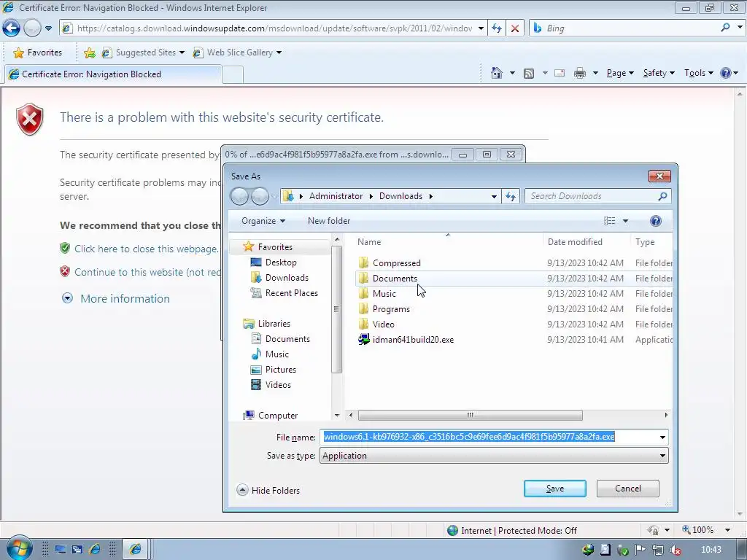This screenshot has width=747, height=560.
Task: Click the Read Mail icon in command bar
Action: click(x=560, y=73)
